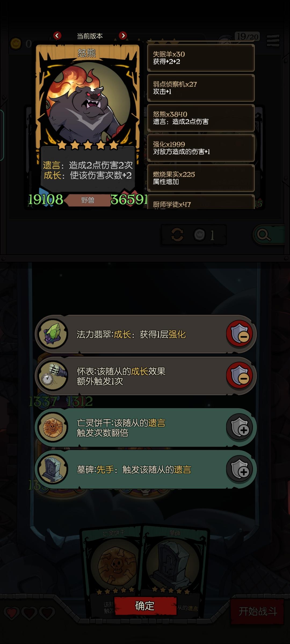The image size is (290, 644).
Task: Remove the 法力翡翠 equipment with its minus shield
Action: pos(240,334)
